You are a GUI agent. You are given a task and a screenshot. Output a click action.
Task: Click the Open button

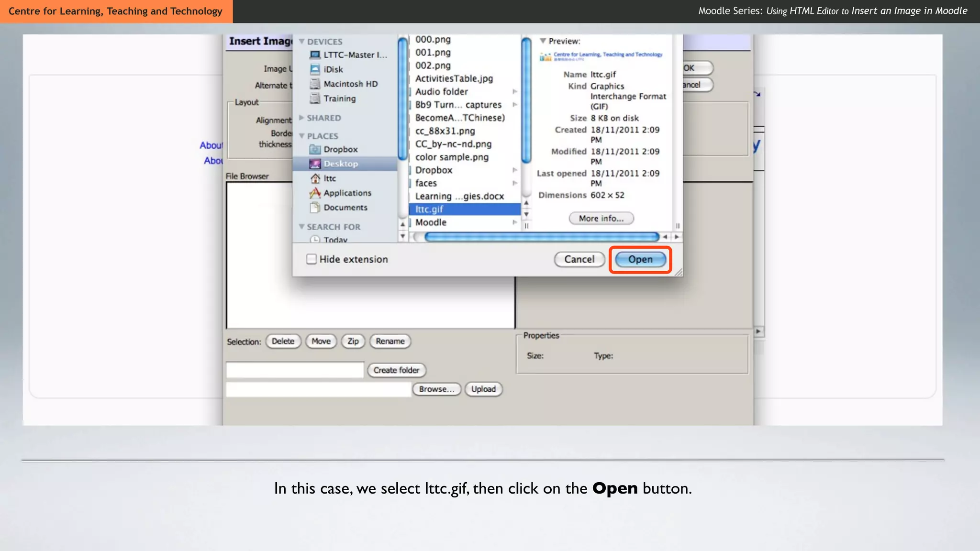[640, 259]
